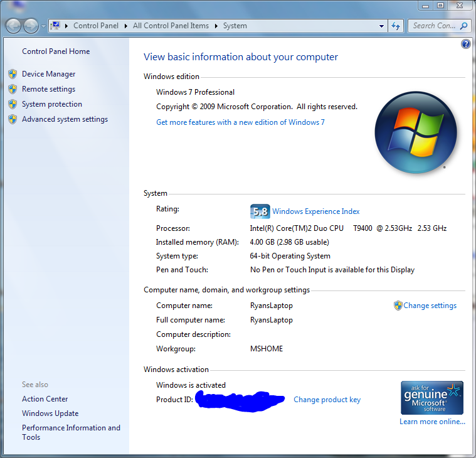Screen dimensions: 476x458
Task: Click the Windows 7 Professional edition text
Action: [195, 92]
